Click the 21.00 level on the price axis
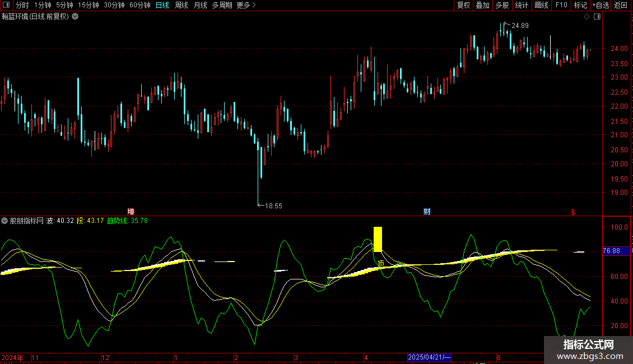 pyautogui.click(x=619, y=135)
